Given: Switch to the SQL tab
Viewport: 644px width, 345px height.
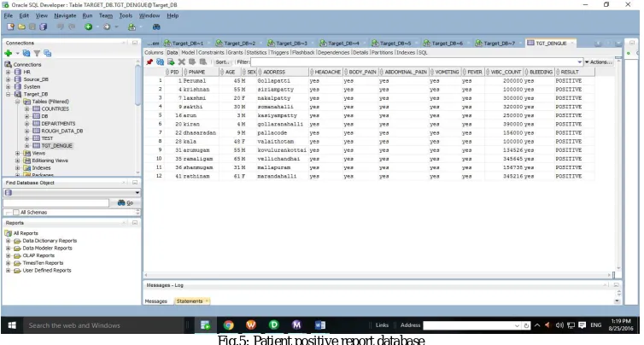Looking at the screenshot, I should coord(423,53).
